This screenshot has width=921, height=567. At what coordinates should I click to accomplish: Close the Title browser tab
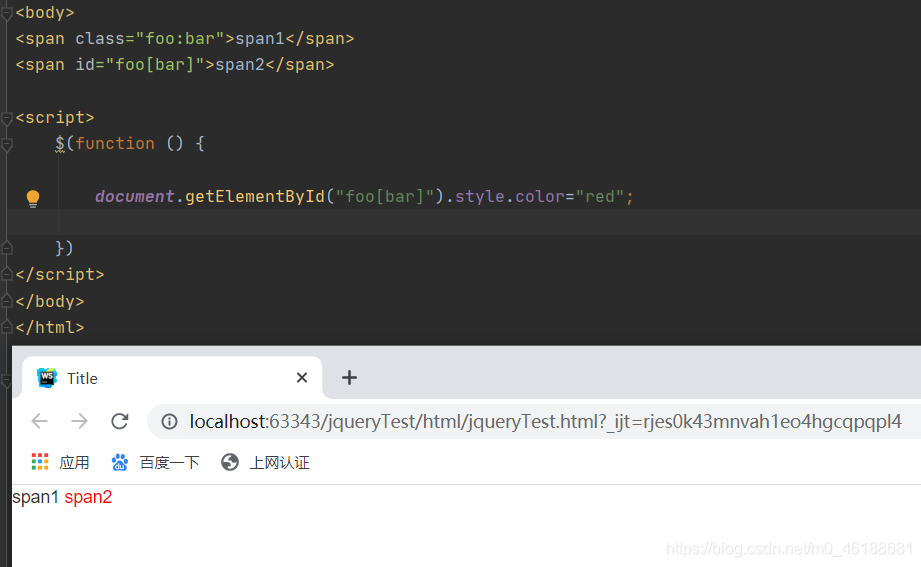[x=302, y=378]
